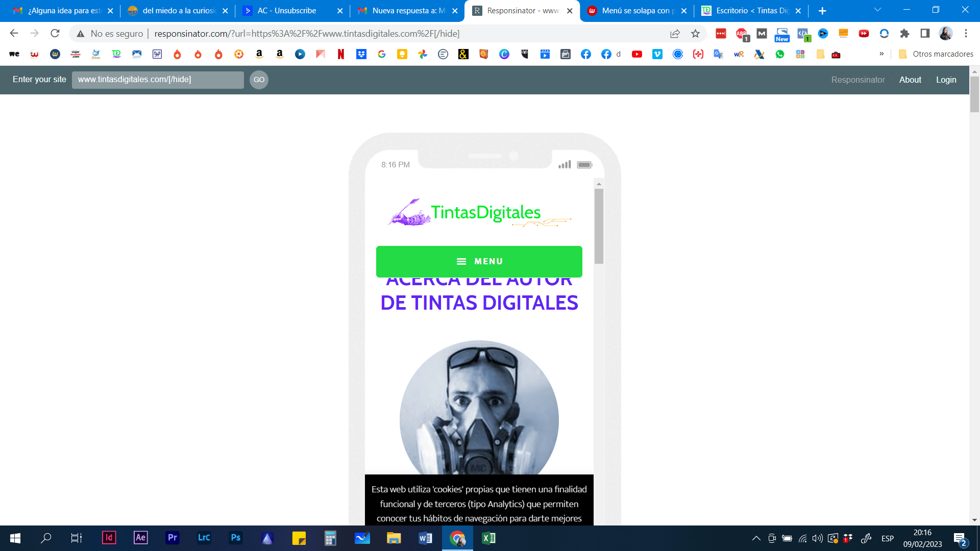980x551 pixels.
Task: Switch to the 'Menú se solapa con' tab
Action: (637, 11)
